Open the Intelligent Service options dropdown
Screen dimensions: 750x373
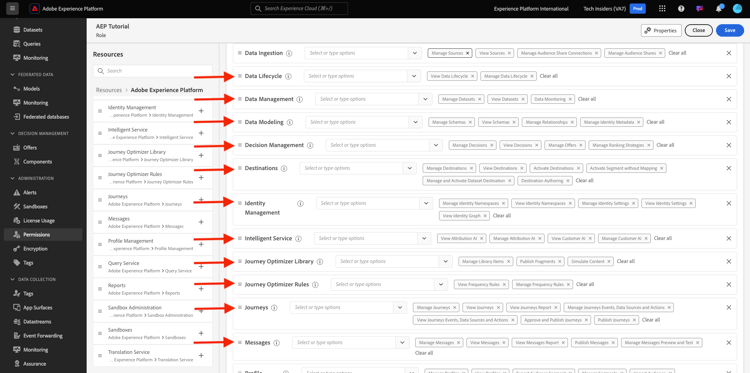coord(424,238)
